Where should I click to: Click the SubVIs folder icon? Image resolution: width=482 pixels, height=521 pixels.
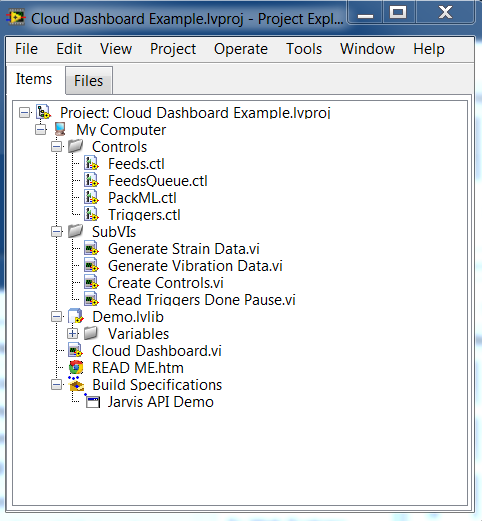(x=76, y=231)
